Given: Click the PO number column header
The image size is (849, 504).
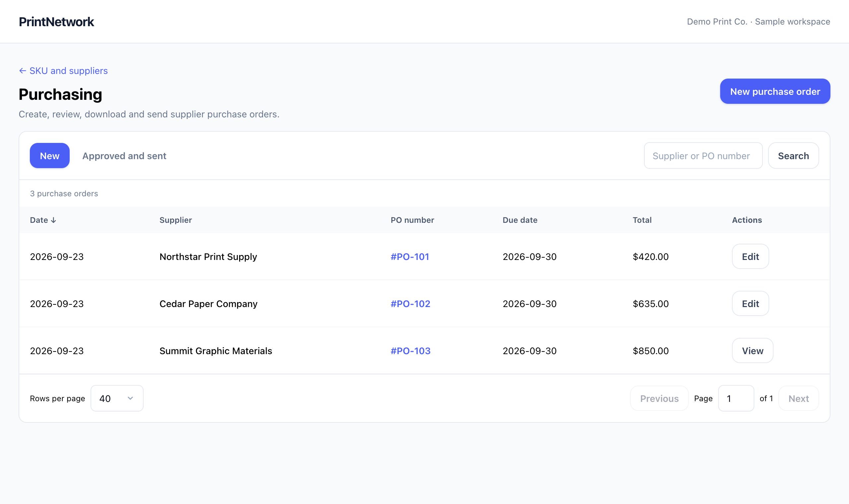Looking at the screenshot, I should [412, 220].
